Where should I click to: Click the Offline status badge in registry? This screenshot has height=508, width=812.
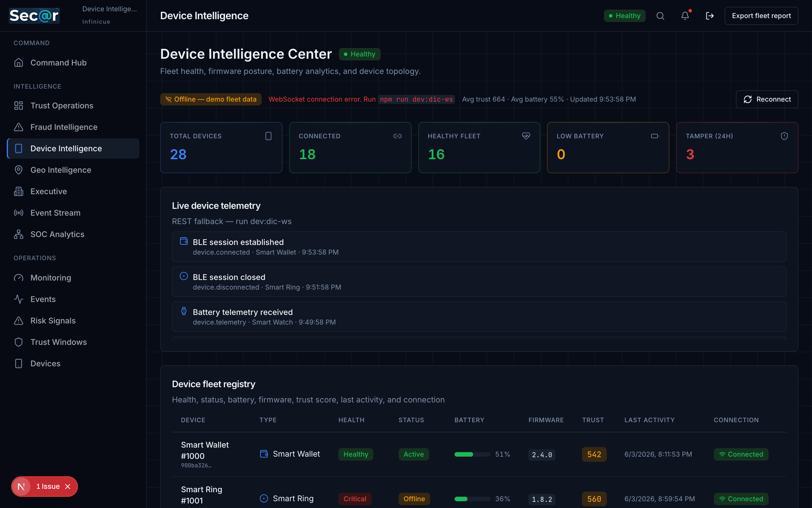(414, 499)
